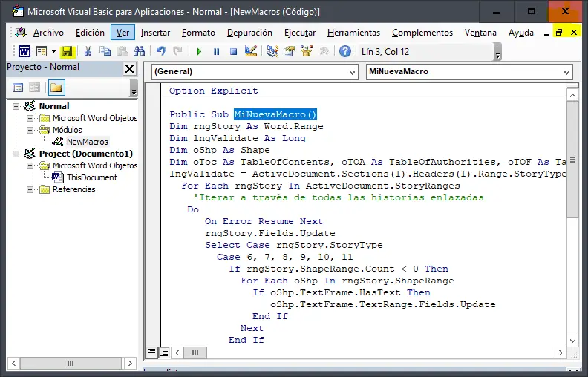Collapse Microsoft Word Objetos under Project (Documento1)

(30, 166)
